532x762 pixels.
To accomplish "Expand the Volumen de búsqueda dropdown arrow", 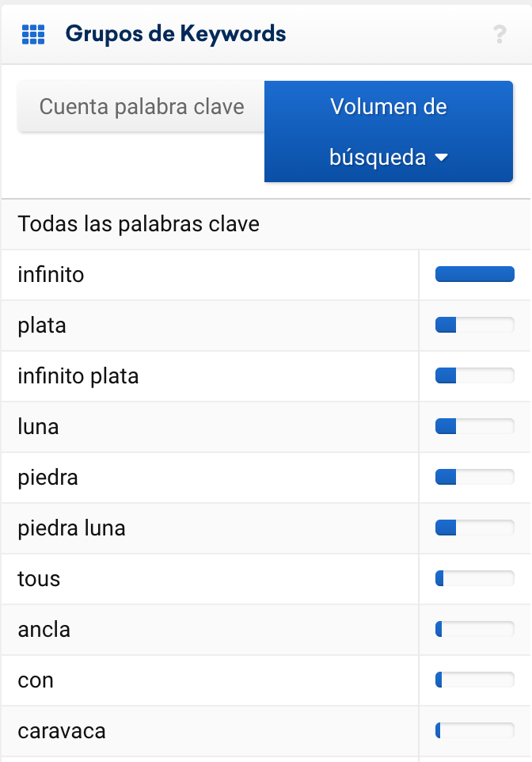I will (442, 158).
